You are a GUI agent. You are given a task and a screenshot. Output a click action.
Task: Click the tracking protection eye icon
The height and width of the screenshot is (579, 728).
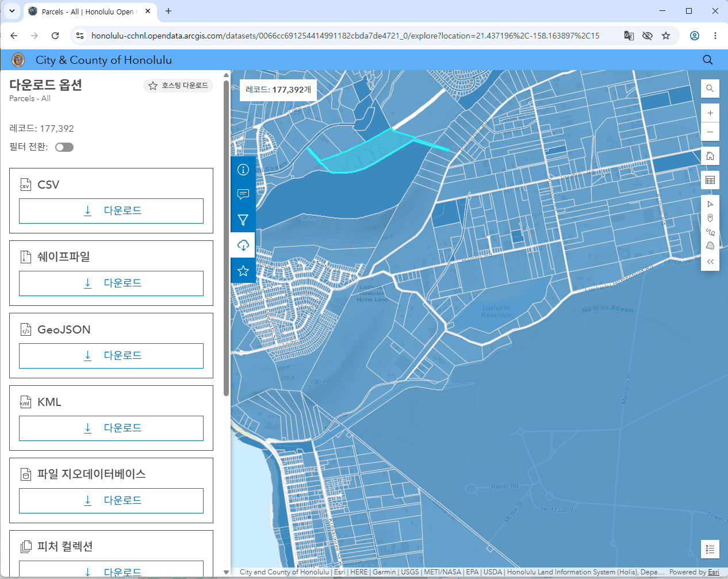coord(647,36)
